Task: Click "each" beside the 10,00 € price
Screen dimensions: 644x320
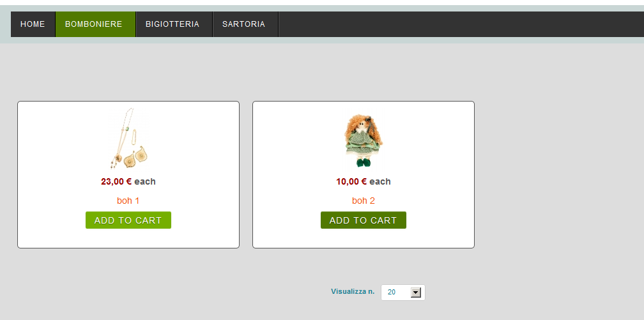Action: pyautogui.click(x=380, y=181)
